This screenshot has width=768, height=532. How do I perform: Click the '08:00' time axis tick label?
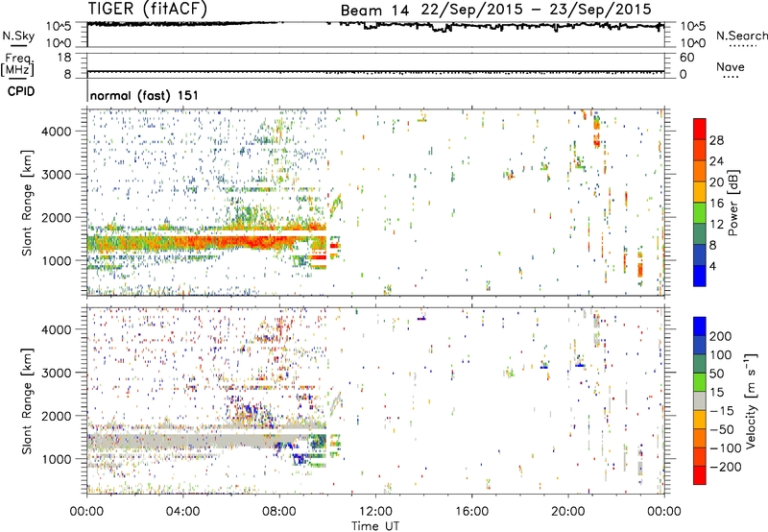click(x=279, y=512)
